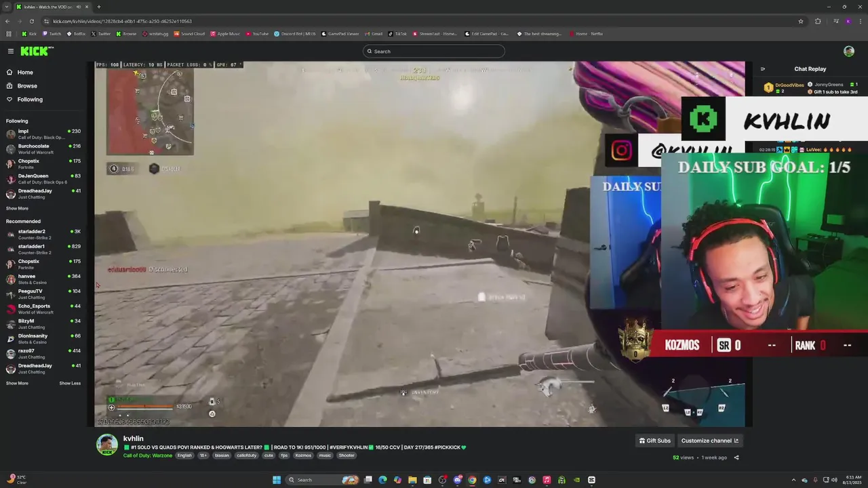Open the Gmail bookmark
The height and width of the screenshot is (488, 868).
tap(373, 34)
